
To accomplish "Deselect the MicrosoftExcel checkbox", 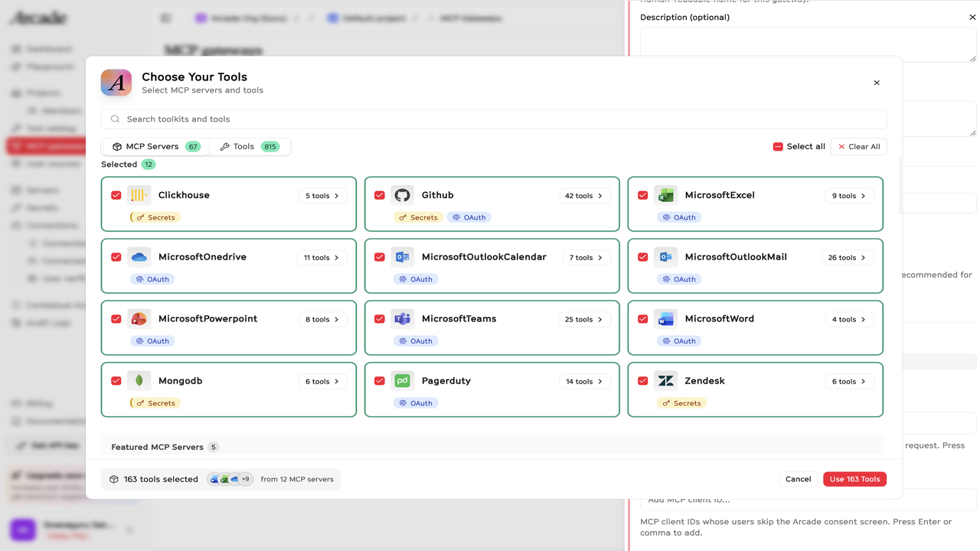I will (x=643, y=195).
